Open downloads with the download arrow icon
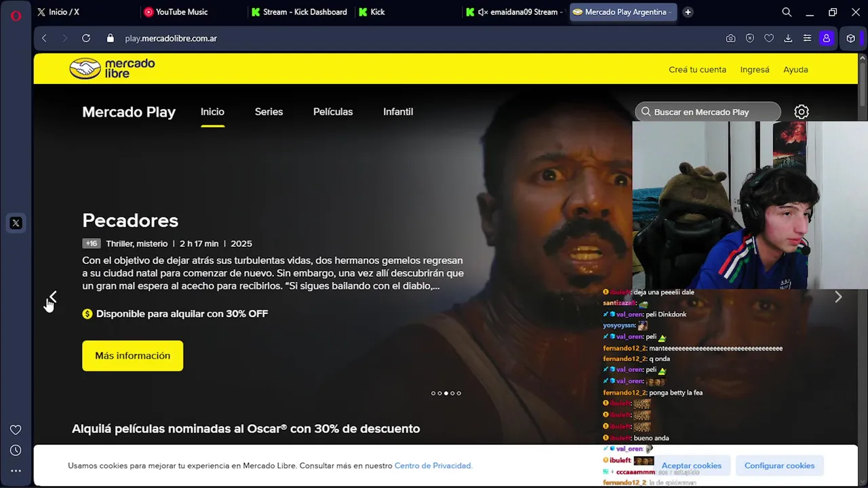Image resolution: width=868 pixels, height=488 pixels. [x=788, y=39]
